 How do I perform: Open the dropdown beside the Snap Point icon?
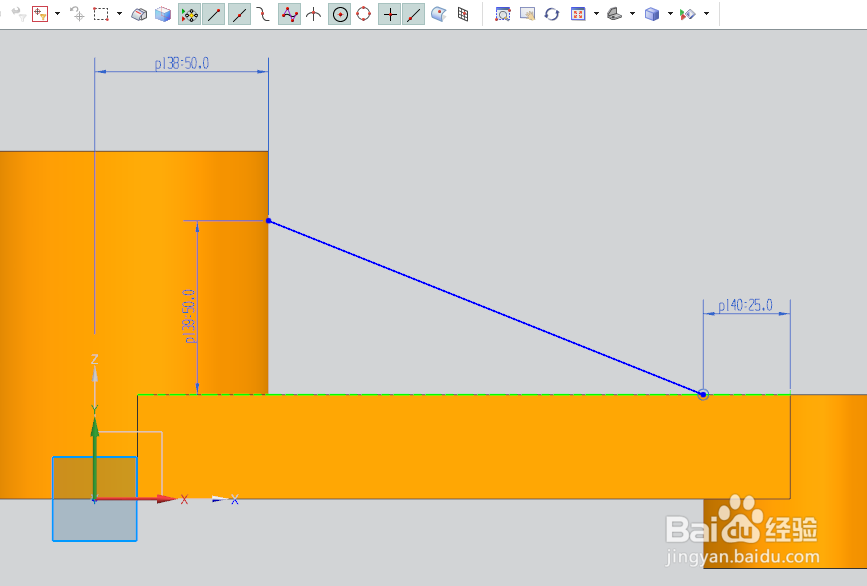56,14
